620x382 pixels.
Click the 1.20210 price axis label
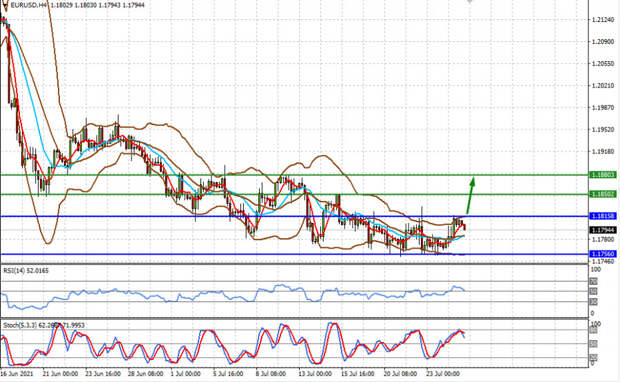coord(603,86)
